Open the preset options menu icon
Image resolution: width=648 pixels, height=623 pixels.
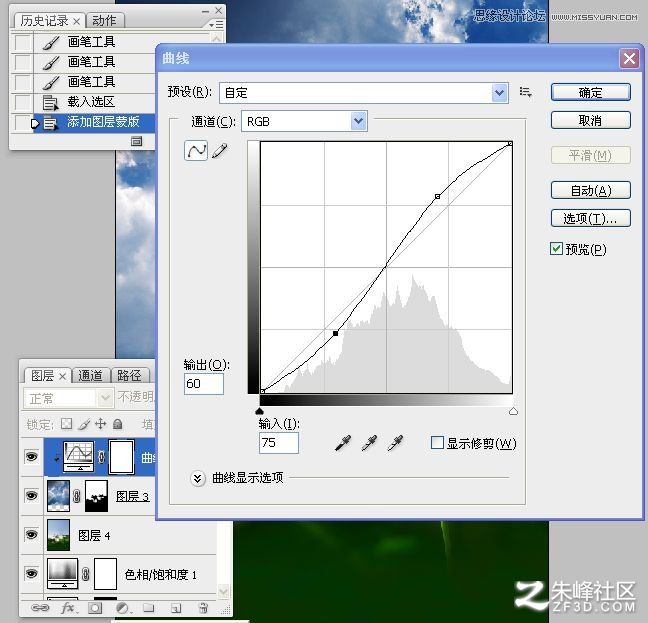(x=525, y=92)
